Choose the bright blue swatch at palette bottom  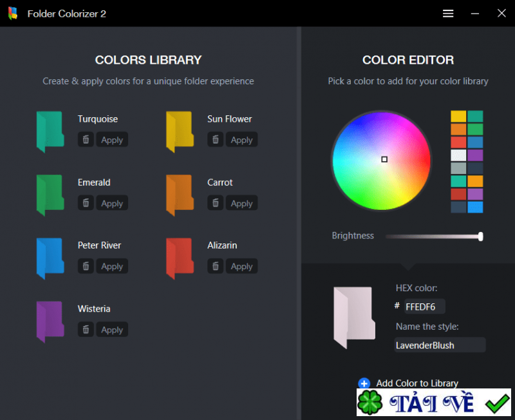[475, 207]
